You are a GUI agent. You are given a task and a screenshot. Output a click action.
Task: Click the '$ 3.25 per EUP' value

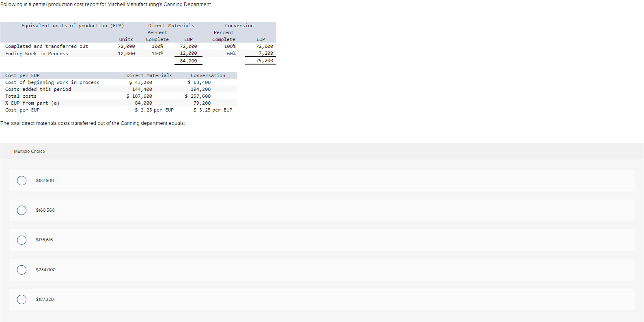(x=213, y=110)
